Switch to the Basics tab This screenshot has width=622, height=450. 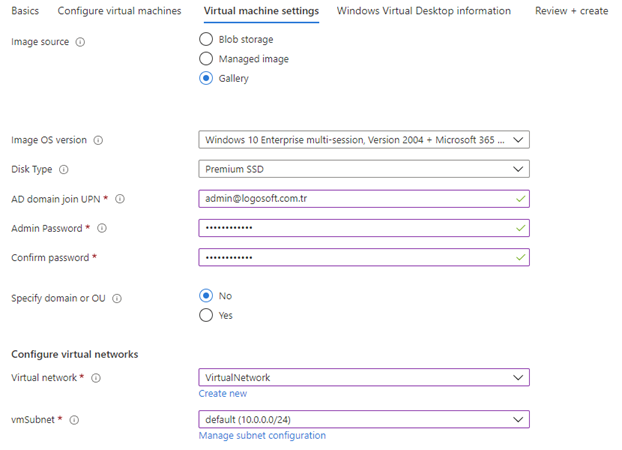click(25, 11)
